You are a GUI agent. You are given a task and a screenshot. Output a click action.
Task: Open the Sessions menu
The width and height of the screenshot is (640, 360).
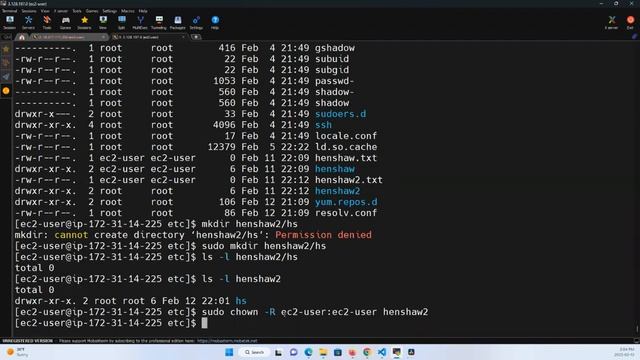[29, 11]
